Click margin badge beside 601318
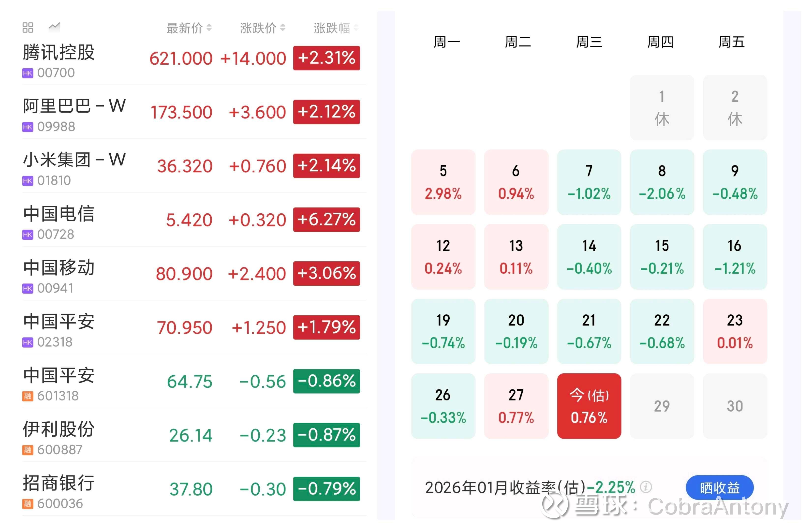This screenshot has height=531, width=812. pos(28,396)
